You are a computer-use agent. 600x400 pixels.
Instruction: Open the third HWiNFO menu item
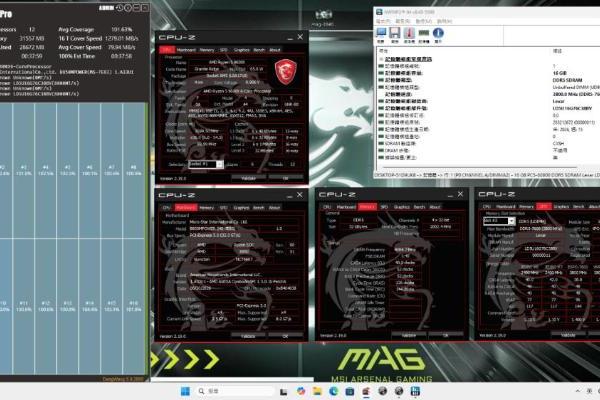click(424, 21)
